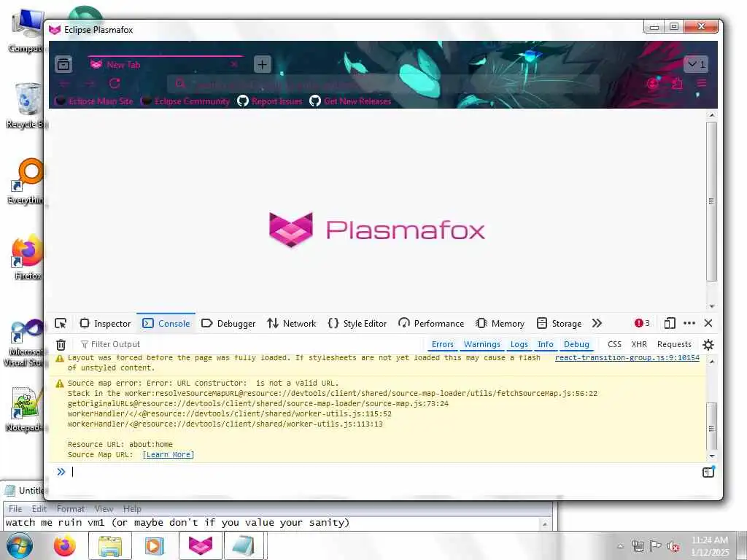Open Windows Explorer from the taskbar

tap(110, 545)
